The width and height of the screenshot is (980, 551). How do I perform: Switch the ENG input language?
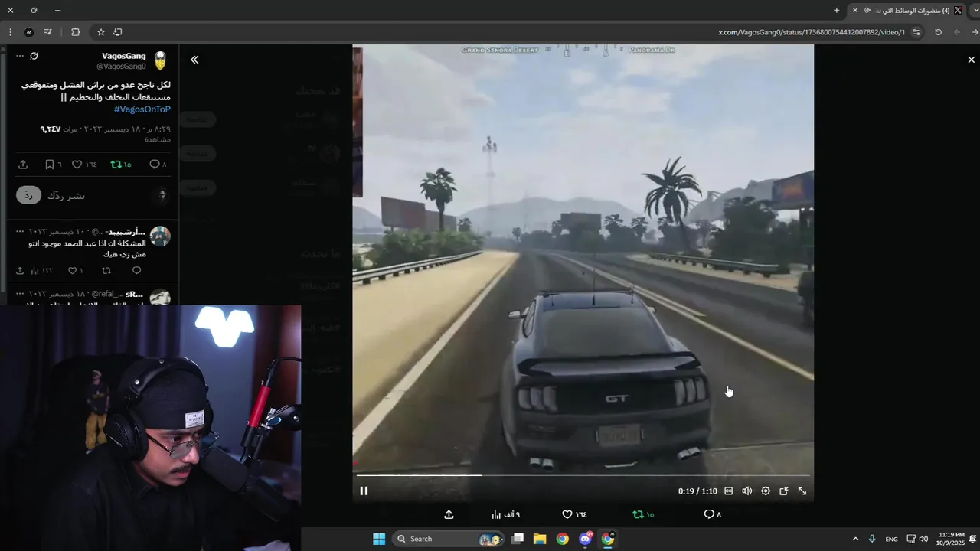pyautogui.click(x=891, y=539)
